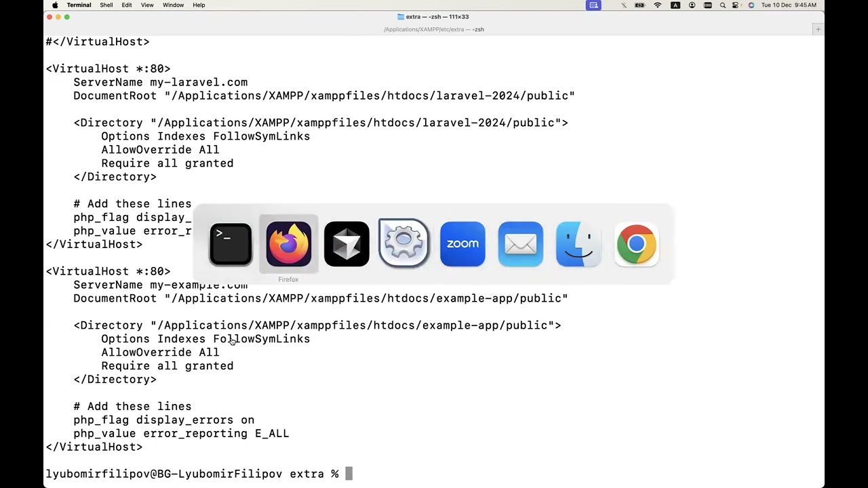Click the Bluetooth off status icon

pos(624,5)
